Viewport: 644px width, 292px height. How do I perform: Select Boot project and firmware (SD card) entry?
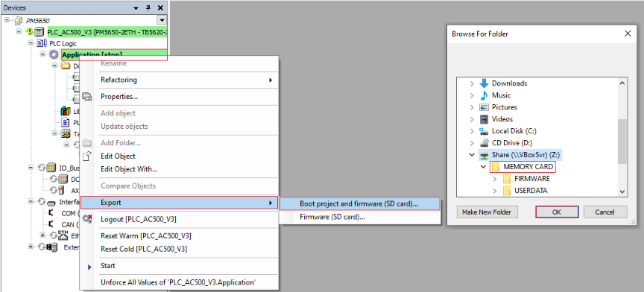pyautogui.click(x=359, y=203)
